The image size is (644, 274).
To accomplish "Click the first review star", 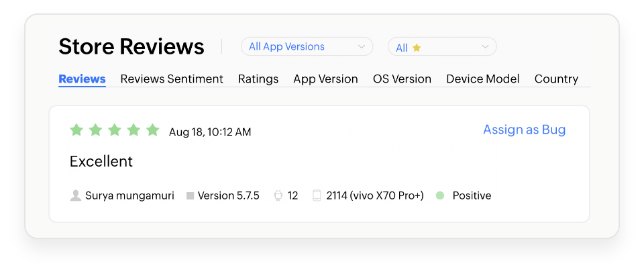I will (x=76, y=130).
